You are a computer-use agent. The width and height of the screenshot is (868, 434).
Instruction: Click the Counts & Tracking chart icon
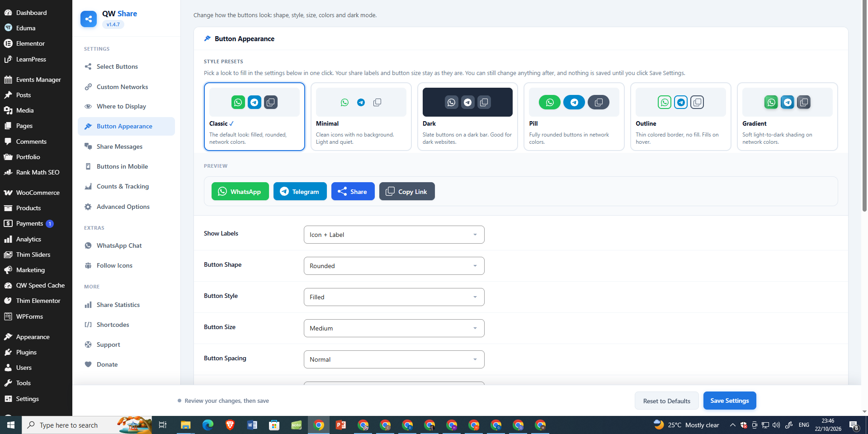point(88,186)
